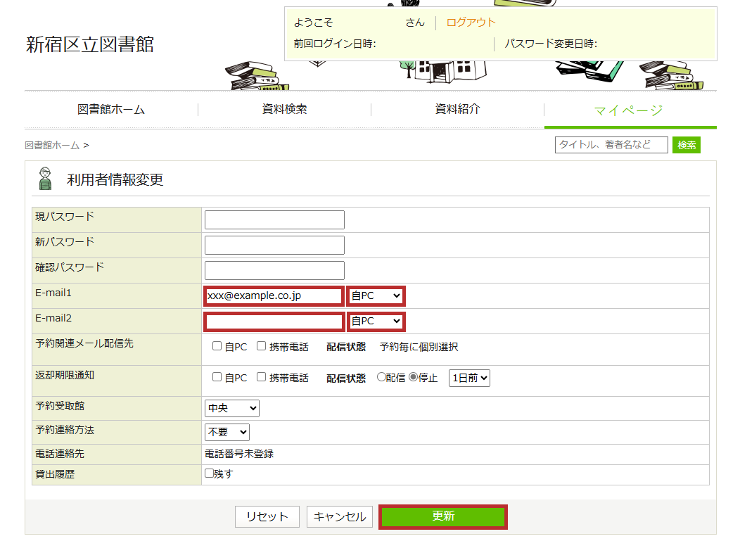This screenshot has width=740, height=560.
Task: Open the 1日前 notification timing dropdown
Action: 469,378
